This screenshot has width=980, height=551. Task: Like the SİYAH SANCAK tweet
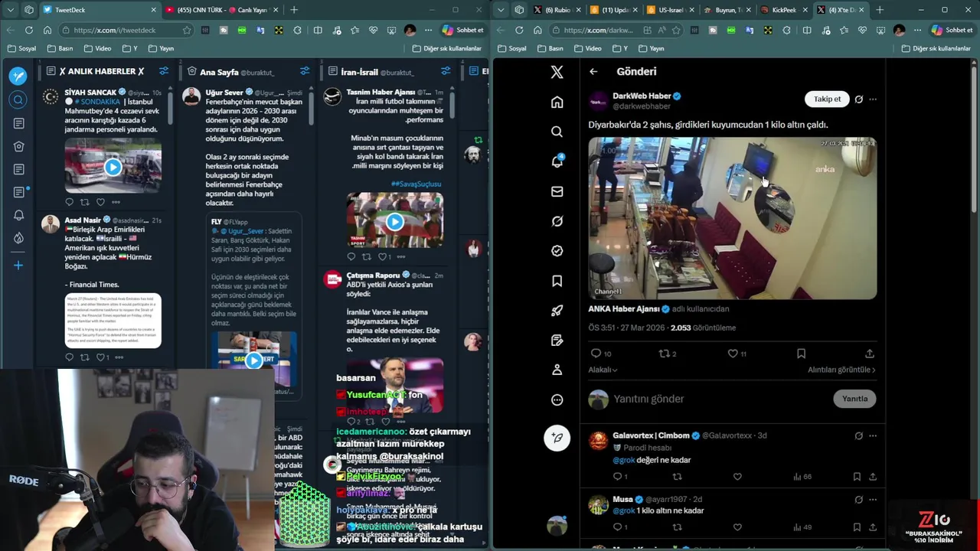100,202
